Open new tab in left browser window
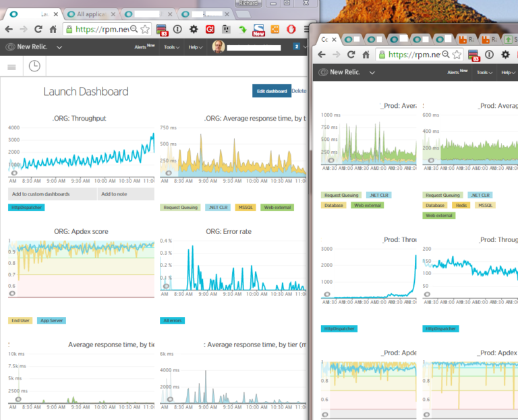The width and height of the screenshot is (518, 420). click(x=243, y=14)
